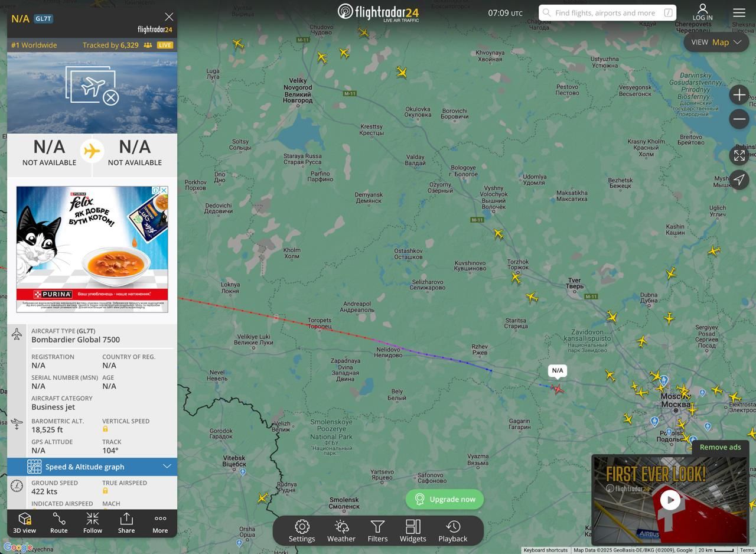Screen dimensions: 756x554
Task: Open the 3D view of the flight
Action: [x=25, y=523]
